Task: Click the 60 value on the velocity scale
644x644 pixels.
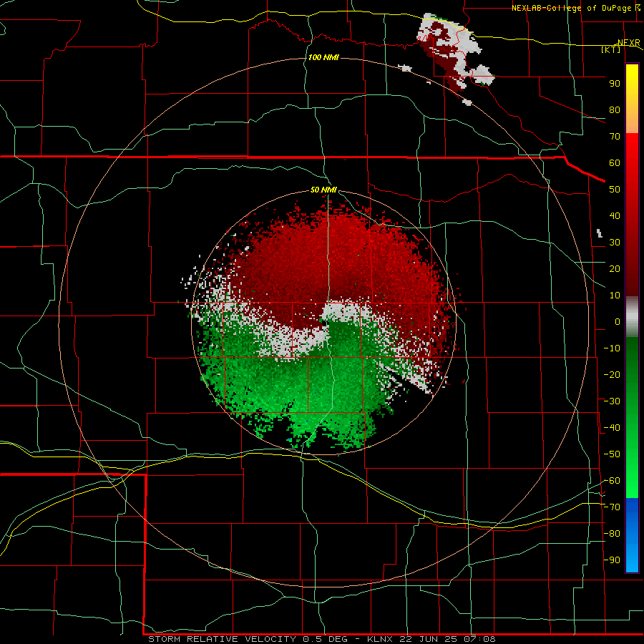Action: [x=615, y=163]
